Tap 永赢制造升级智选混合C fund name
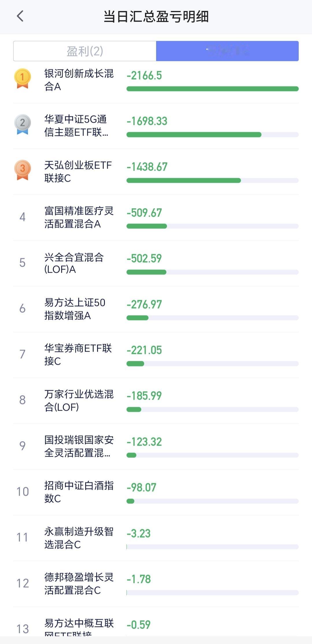 pos(79,538)
